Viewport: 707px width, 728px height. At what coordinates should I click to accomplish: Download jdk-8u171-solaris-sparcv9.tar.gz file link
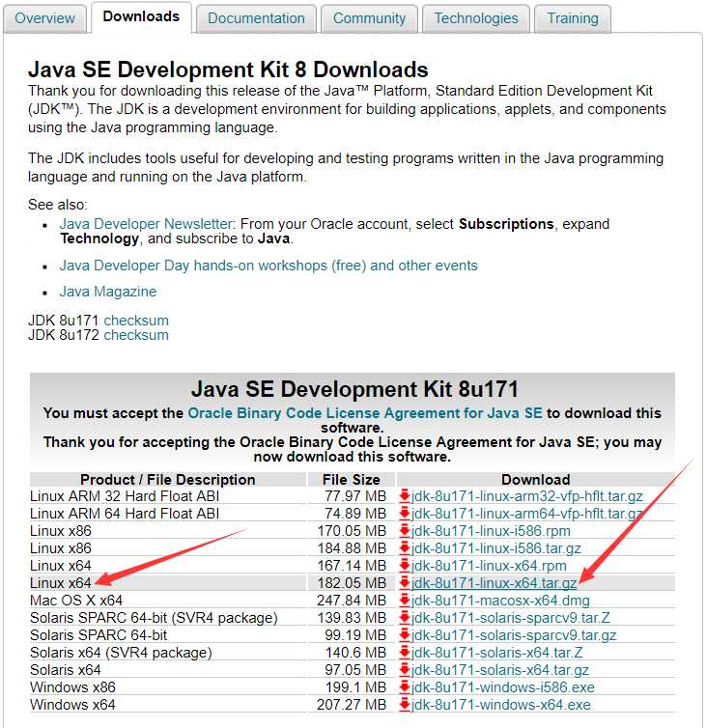pyautogui.click(x=514, y=635)
